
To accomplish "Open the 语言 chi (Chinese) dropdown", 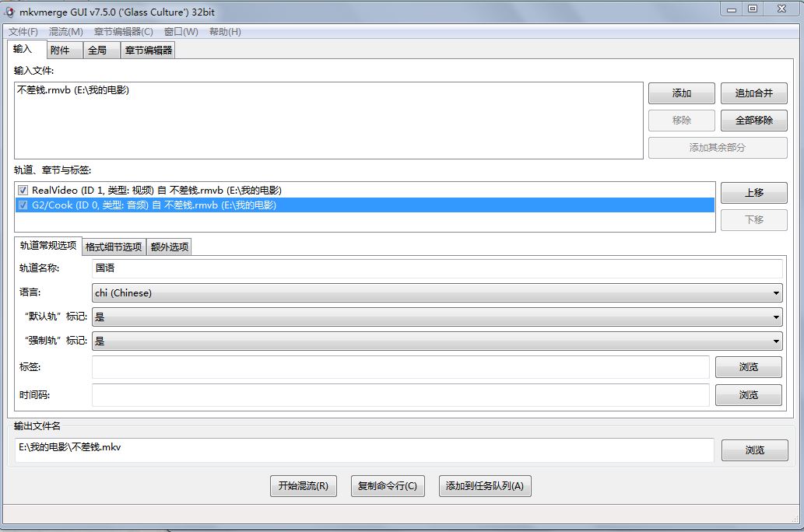I will pos(437,292).
